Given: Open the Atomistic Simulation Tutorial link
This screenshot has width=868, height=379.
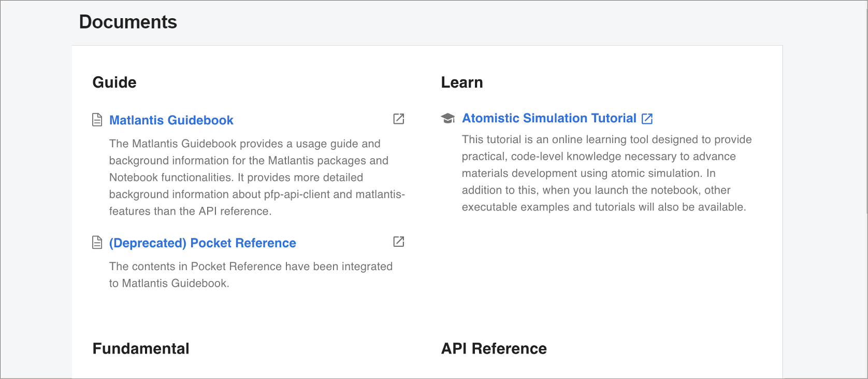Looking at the screenshot, I should [549, 118].
